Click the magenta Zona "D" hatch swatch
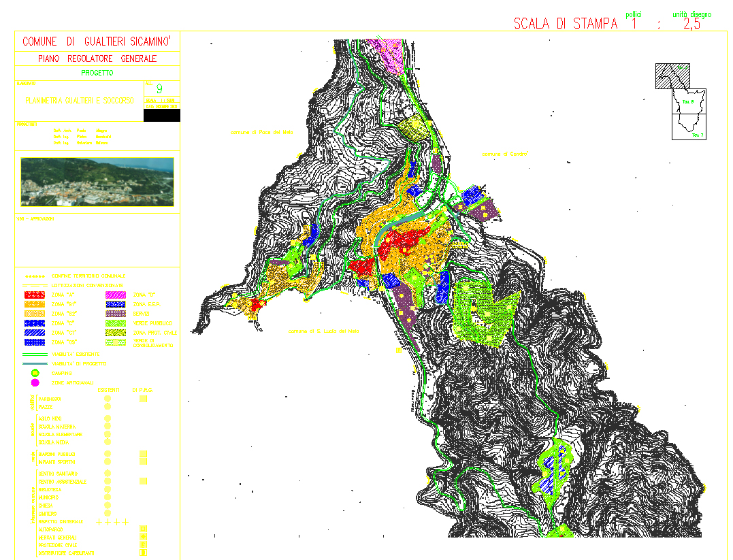The width and height of the screenshot is (733, 560). (x=116, y=295)
